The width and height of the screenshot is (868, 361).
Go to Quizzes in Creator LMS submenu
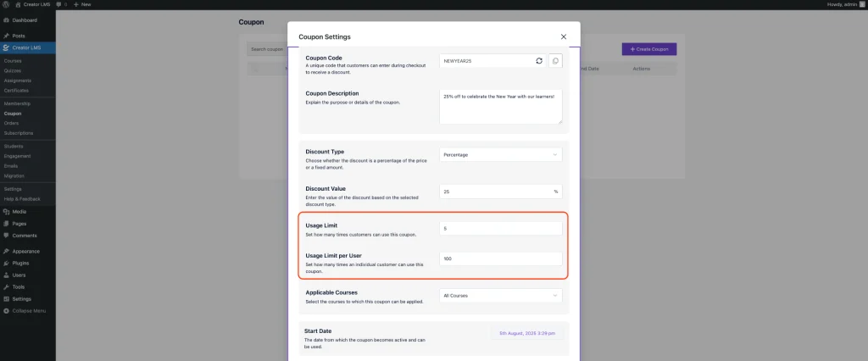point(11,70)
